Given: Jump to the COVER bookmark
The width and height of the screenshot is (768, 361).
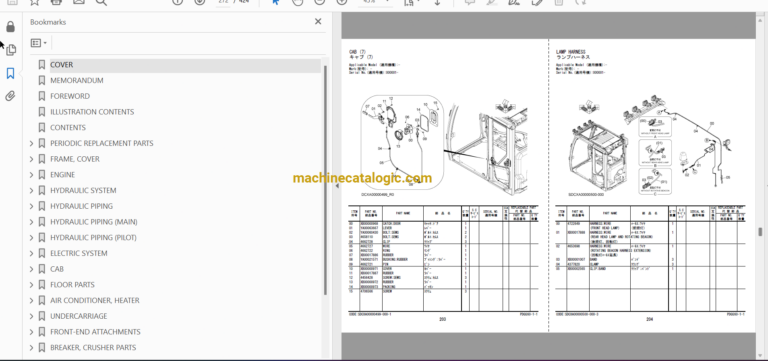Looking at the screenshot, I should [62, 65].
